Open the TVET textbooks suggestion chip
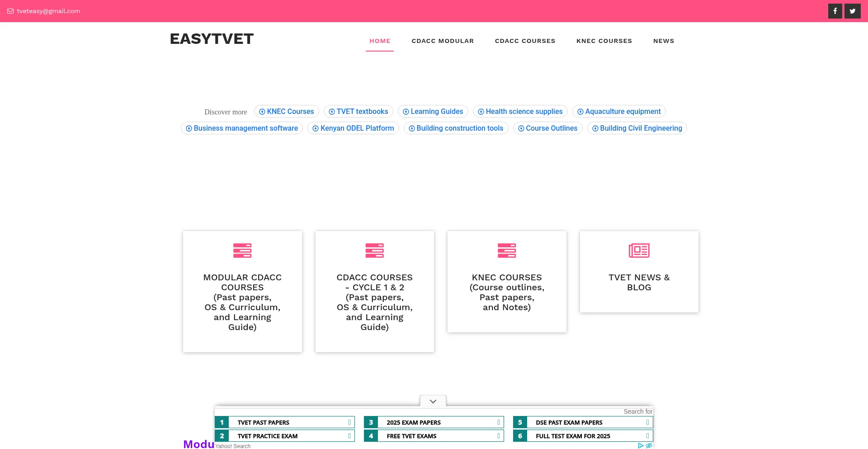The width and height of the screenshot is (868, 449). (358, 112)
